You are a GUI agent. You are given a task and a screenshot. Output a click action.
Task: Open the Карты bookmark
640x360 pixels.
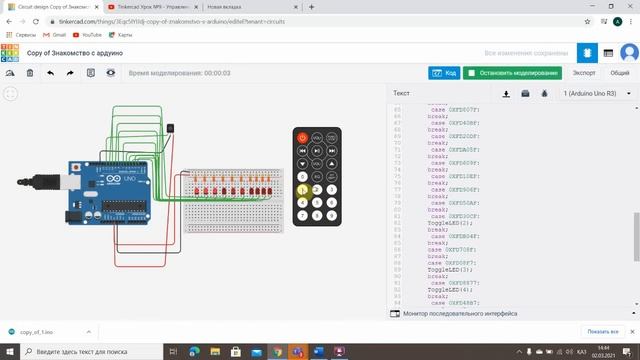[x=120, y=35]
